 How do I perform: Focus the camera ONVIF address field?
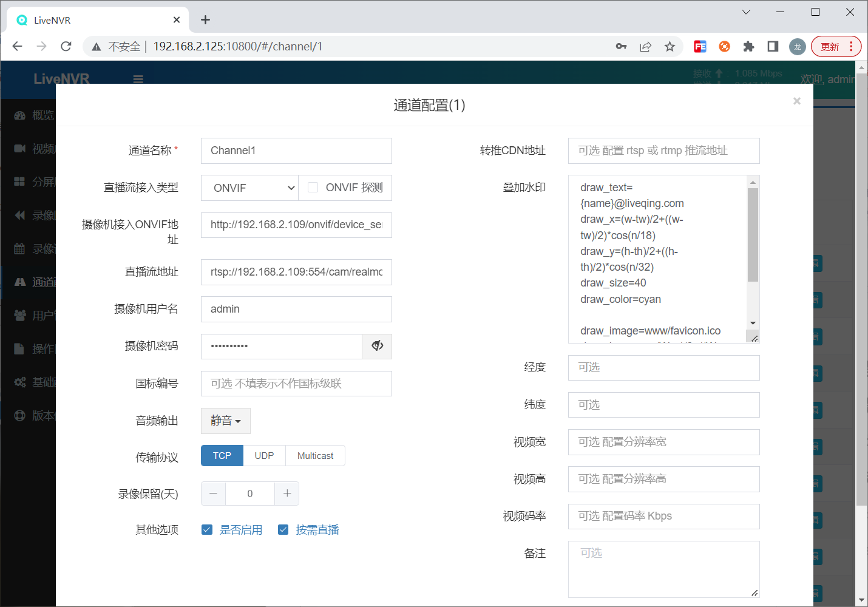coord(296,225)
